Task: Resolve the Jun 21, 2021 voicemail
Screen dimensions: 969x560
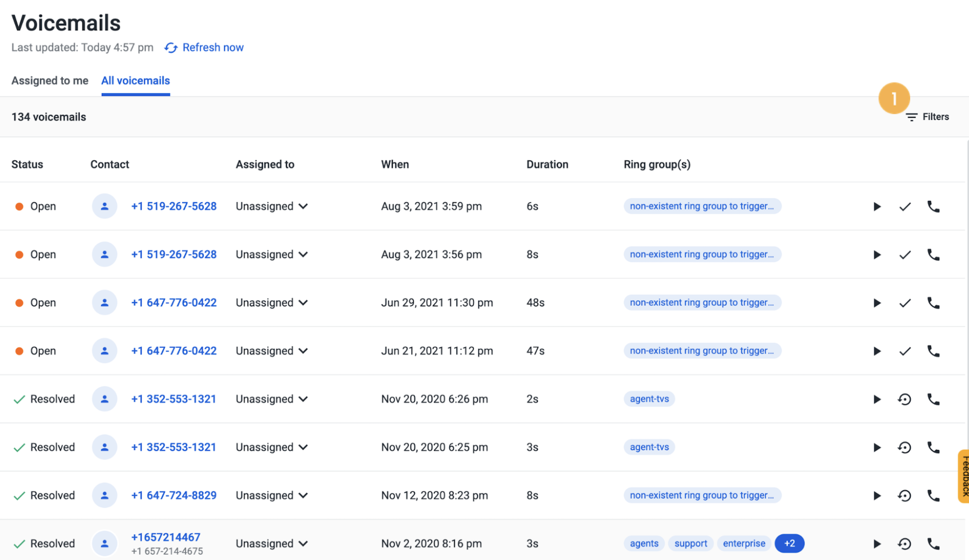Action: 905,351
